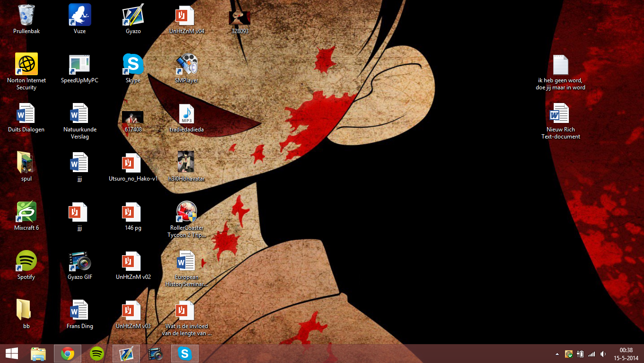Image resolution: width=644 pixels, height=363 pixels.
Task: Open File Explorer from the taskbar
Action: coord(38,354)
